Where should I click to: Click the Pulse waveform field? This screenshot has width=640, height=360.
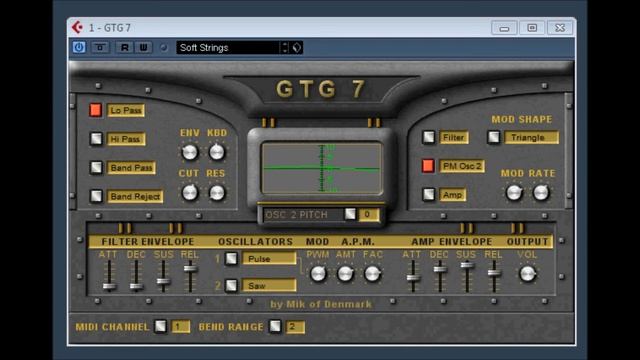[x=269, y=259]
